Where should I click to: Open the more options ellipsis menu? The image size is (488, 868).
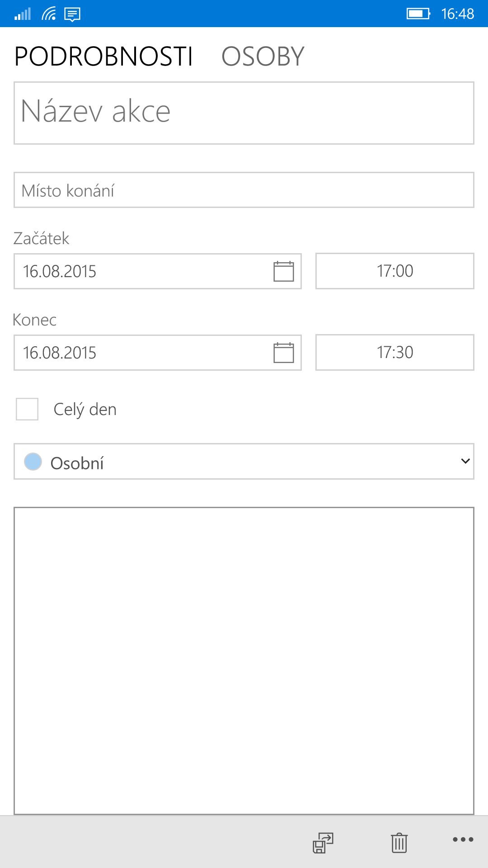click(x=463, y=840)
